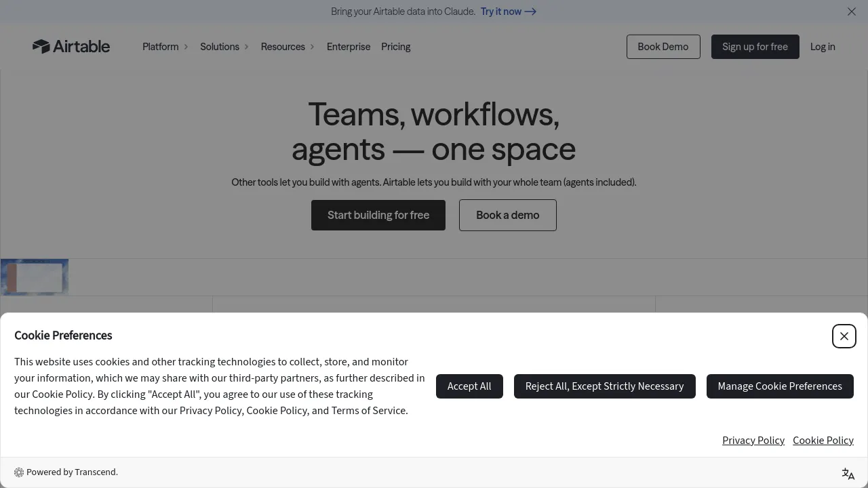Go to Pricing
The image size is (868, 488).
tap(396, 47)
